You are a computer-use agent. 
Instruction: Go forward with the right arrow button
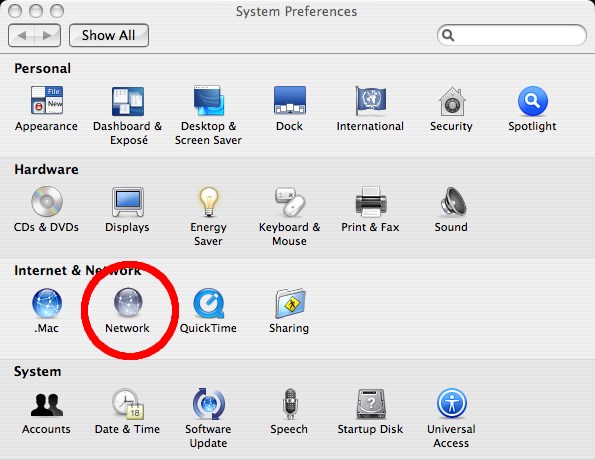47,35
